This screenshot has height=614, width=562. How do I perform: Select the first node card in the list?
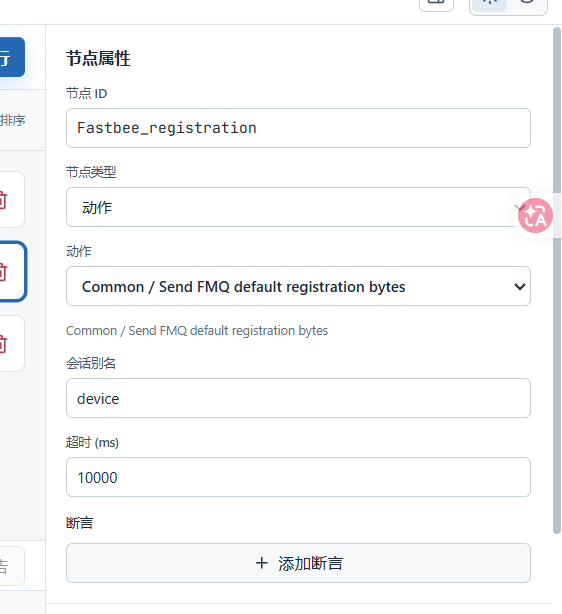tap(12, 199)
